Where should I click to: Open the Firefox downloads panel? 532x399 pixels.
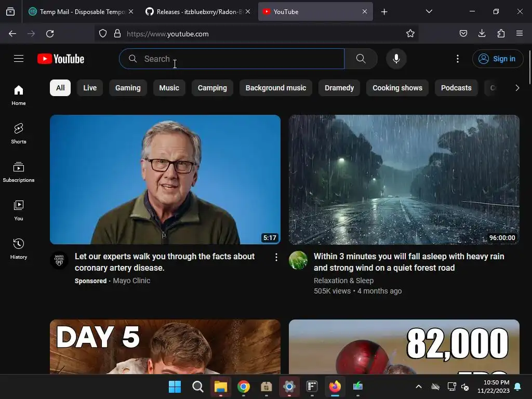click(482, 33)
